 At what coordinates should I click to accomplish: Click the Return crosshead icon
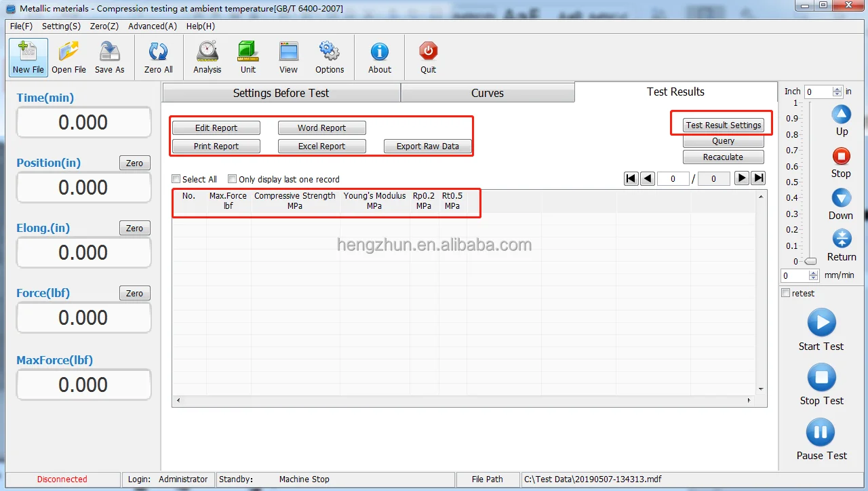(x=841, y=239)
